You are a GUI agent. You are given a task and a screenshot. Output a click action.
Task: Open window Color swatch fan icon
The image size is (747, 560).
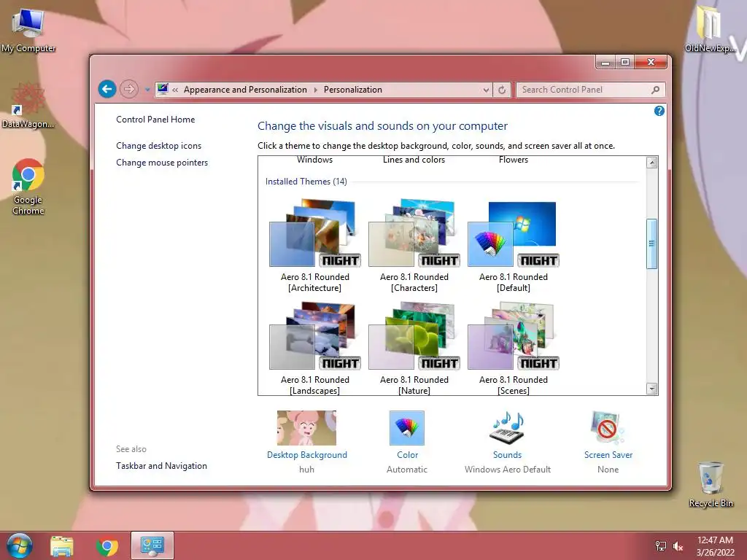pyautogui.click(x=407, y=427)
